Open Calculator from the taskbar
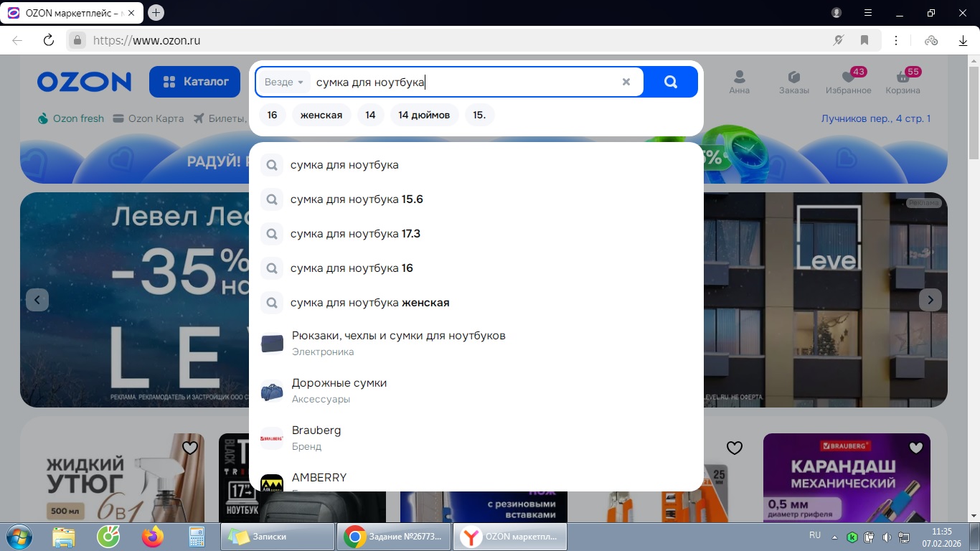This screenshot has height=551, width=980. 196,537
